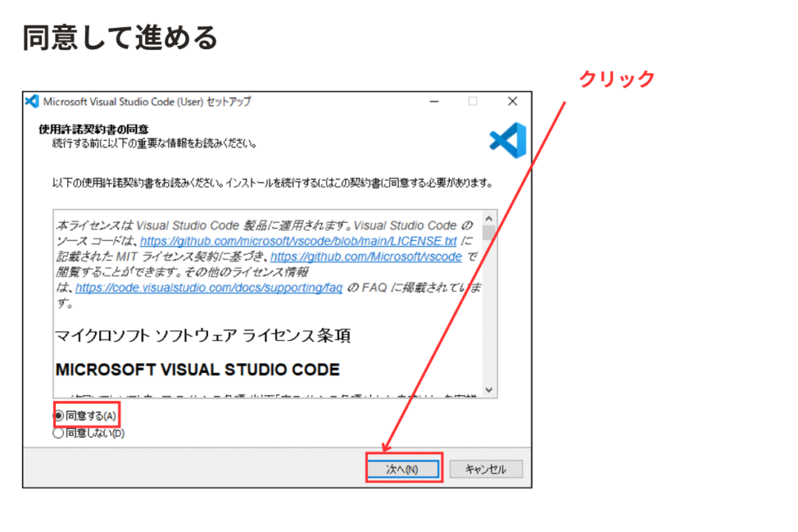Close the VS Code setup window

coord(512,102)
